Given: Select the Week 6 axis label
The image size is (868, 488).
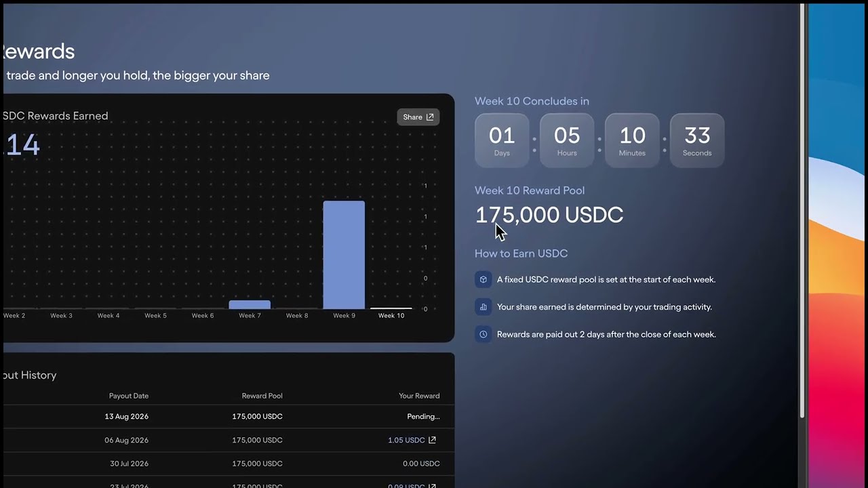Looking at the screenshot, I should tap(203, 316).
